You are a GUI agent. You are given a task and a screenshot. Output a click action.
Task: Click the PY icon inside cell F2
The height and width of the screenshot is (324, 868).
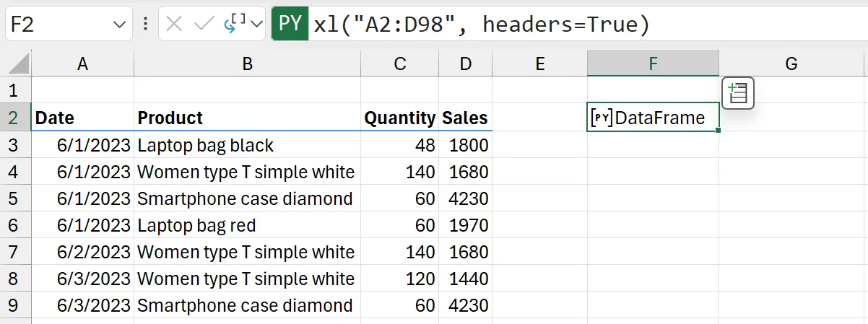pos(601,118)
